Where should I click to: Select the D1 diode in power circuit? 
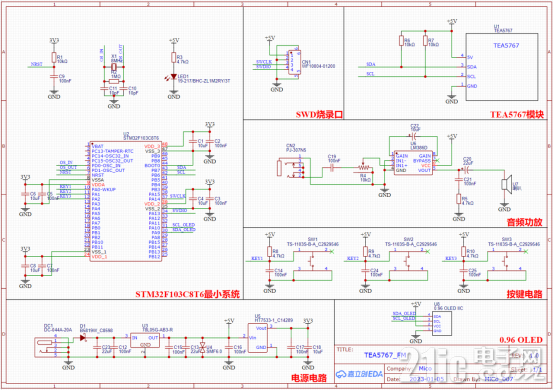[x=83, y=338]
